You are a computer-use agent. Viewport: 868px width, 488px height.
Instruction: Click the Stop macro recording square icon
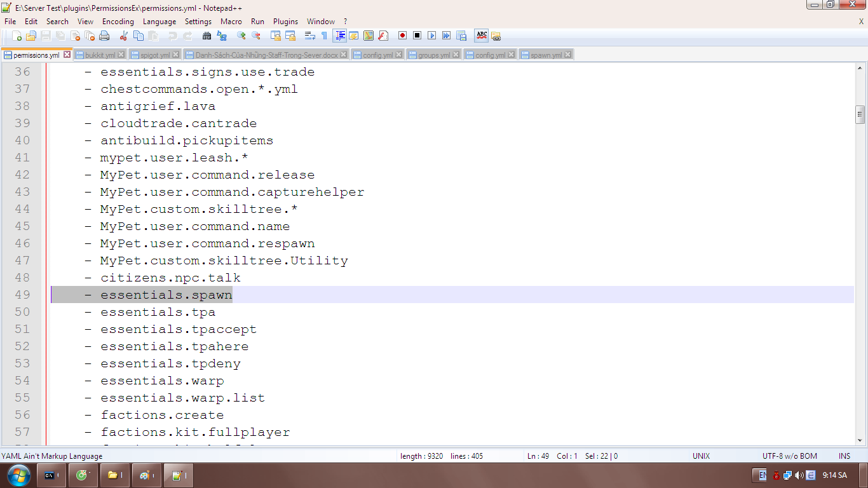(x=417, y=36)
